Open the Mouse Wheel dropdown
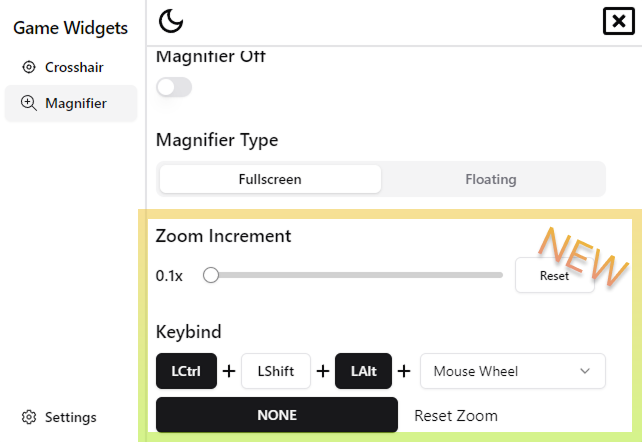The height and width of the screenshot is (442, 642). point(500,371)
